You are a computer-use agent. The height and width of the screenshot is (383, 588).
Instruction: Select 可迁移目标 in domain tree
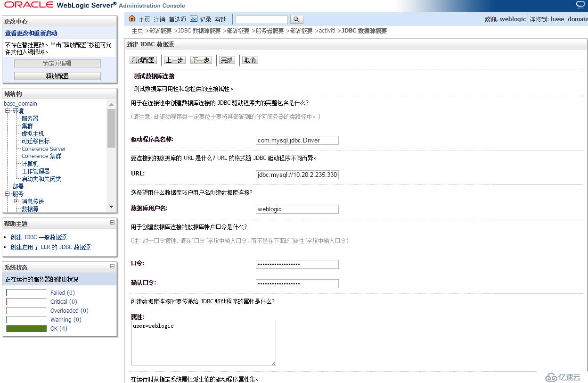(36, 141)
